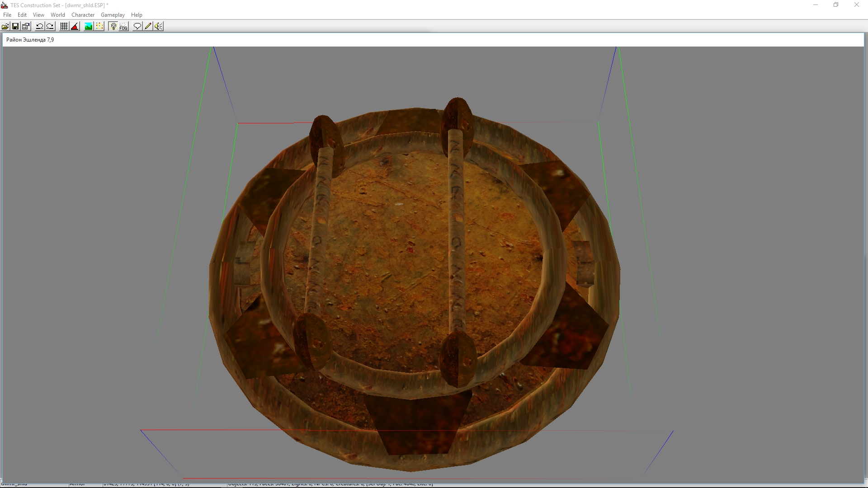Open the Edit menu

[22, 15]
